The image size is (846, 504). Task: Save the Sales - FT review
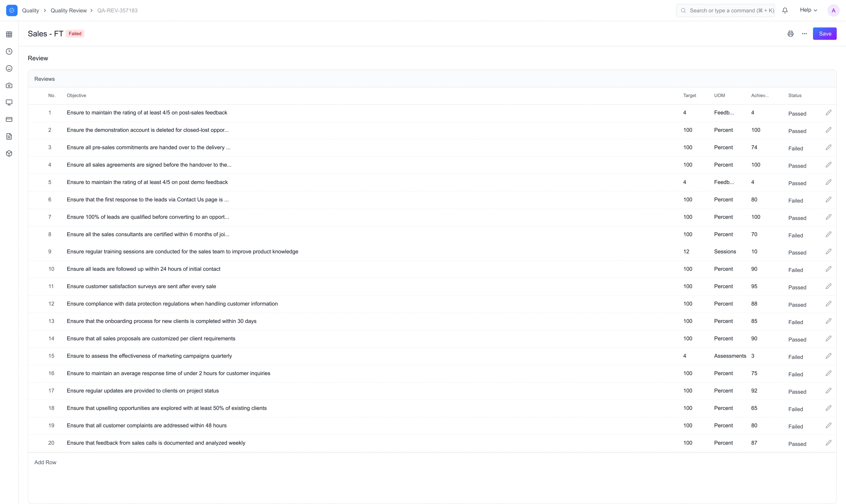coord(825,33)
